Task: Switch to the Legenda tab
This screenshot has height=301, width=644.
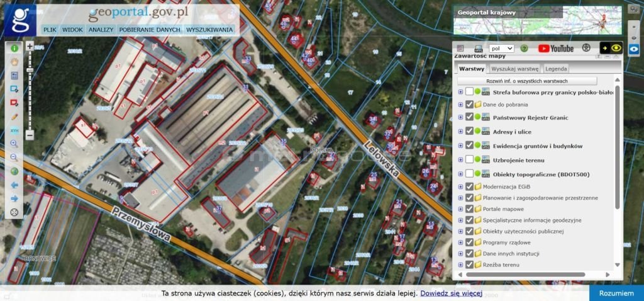Action: (556, 69)
